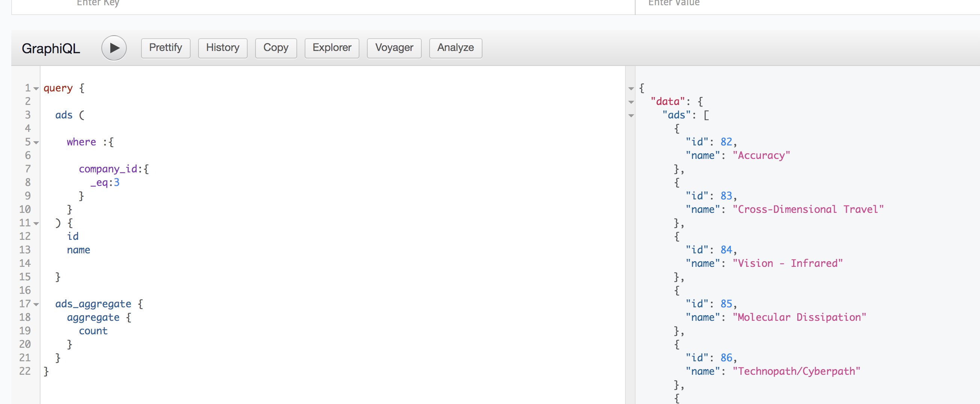Collapse the "data" object in results
The image size is (980, 404).
(631, 102)
